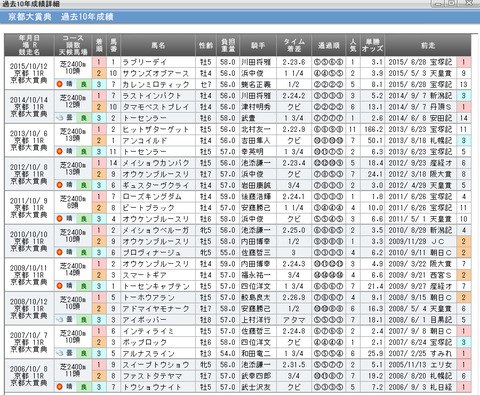Click horse name インティライミ
The height and width of the screenshot is (395, 480).
point(148,331)
